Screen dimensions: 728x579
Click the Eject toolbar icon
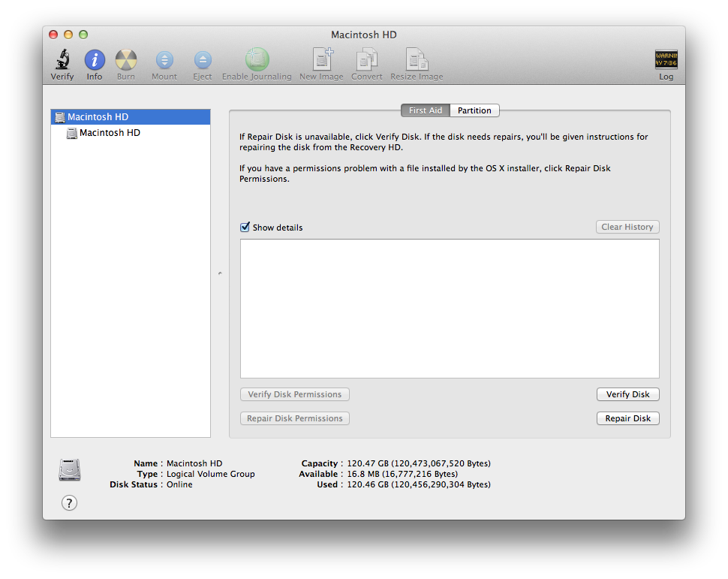click(x=203, y=60)
